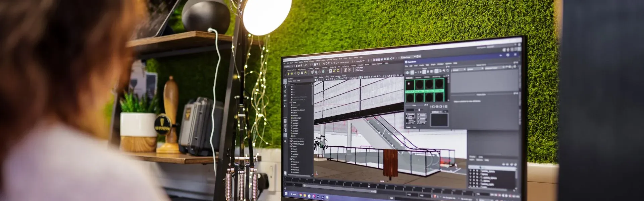Image resolution: width=644 pixels, height=201 pixels.
Task: Click the range slider bar below the timeline
Action: click(x=339, y=189)
